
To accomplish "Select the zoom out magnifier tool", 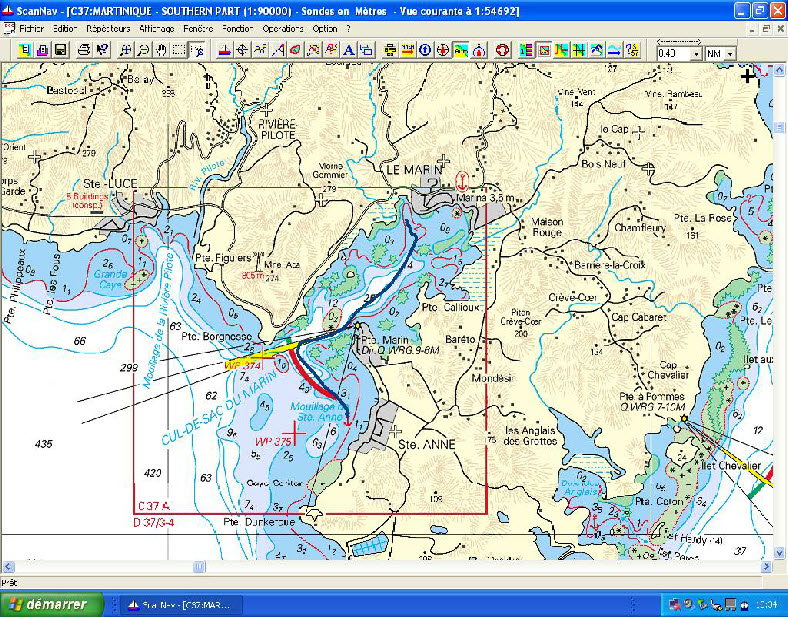I will pyautogui.click(x=143, y=49).
